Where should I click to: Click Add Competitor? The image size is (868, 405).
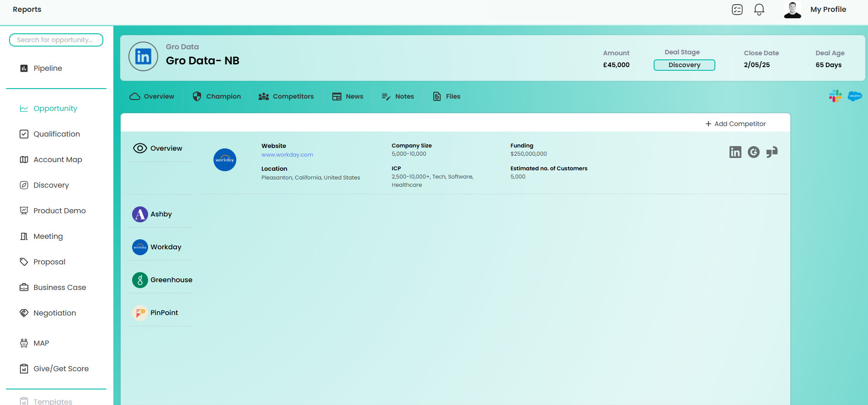[735, 124]
